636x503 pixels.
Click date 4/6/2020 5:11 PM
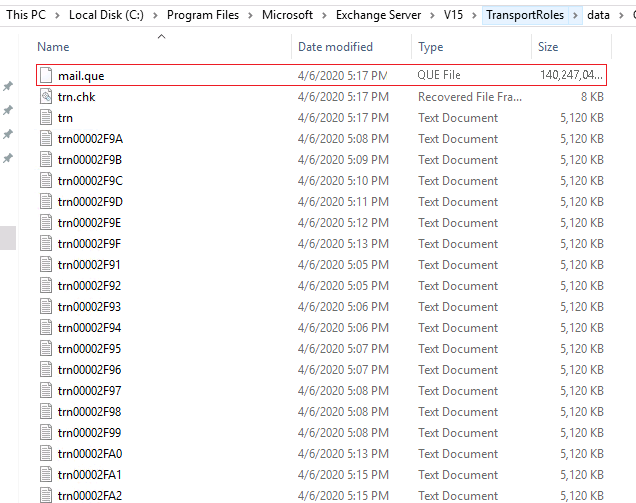click(343, 202)
